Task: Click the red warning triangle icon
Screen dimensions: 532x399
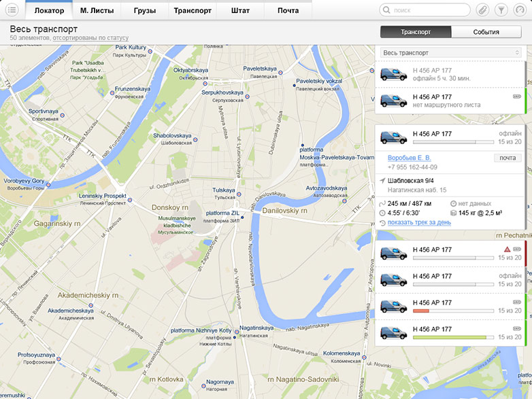Action: (508, 249)
